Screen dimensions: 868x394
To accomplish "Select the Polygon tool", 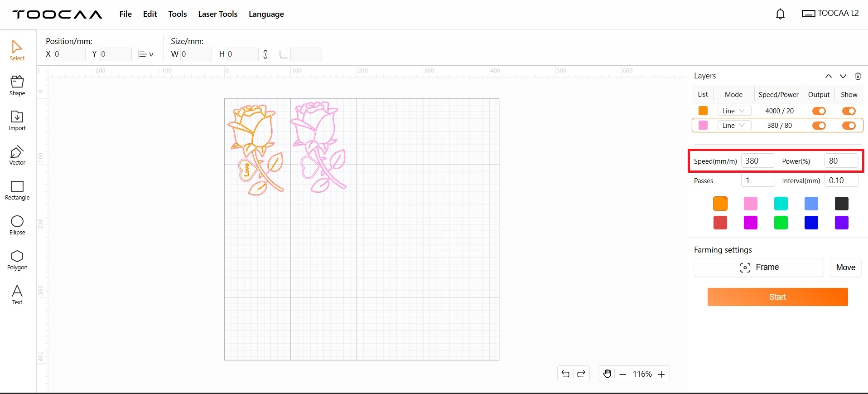I will [x=17, y=260].
